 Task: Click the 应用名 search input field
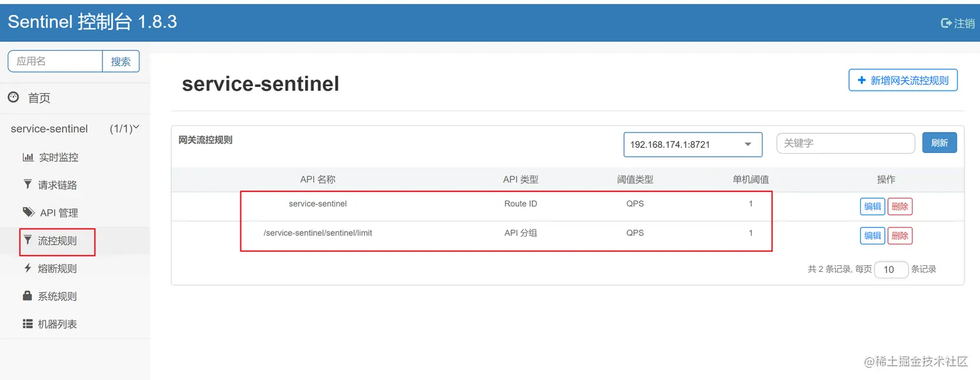[55, 62]
